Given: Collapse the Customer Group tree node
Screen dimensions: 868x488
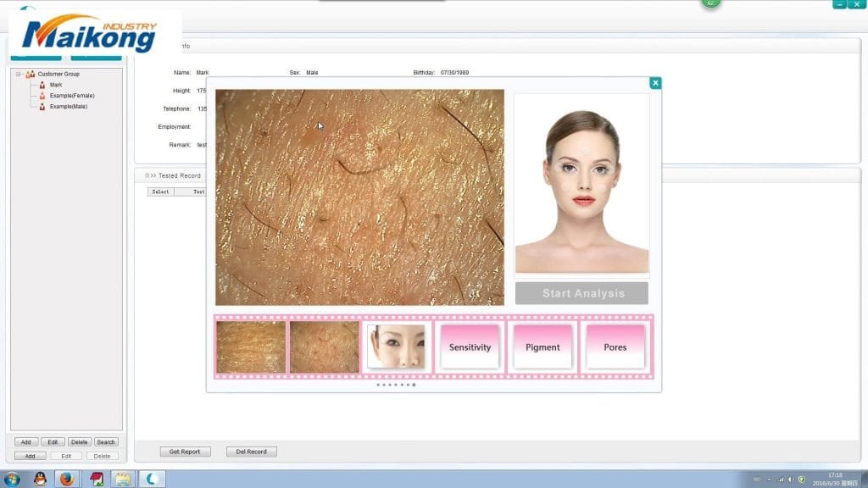Looking at the screenshot, I should [18, 75].
